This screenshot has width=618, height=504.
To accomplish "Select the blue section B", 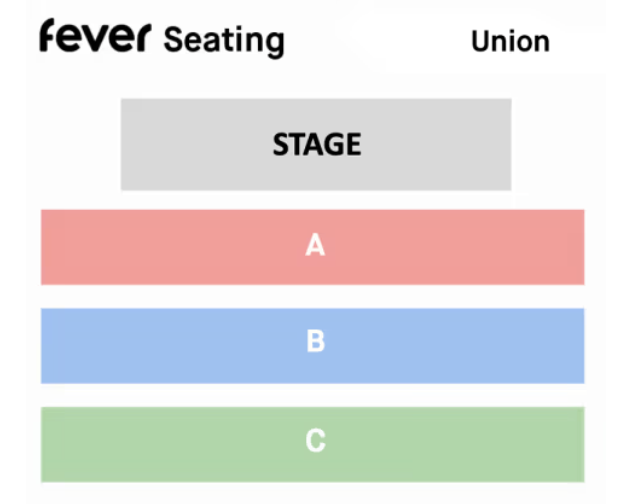I will [312, 345].
